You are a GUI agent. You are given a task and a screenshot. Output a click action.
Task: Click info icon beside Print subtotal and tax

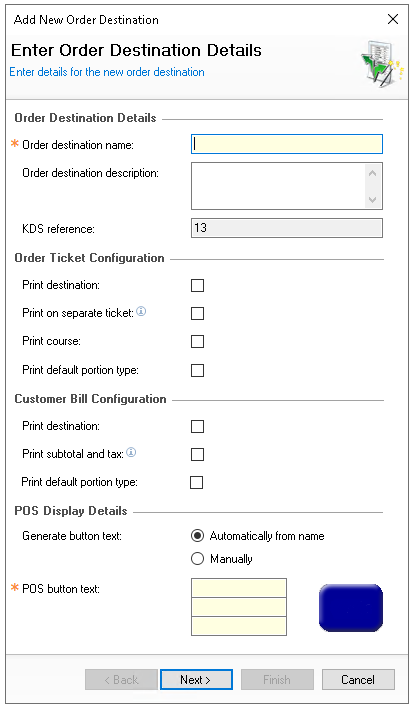(131, 452)
